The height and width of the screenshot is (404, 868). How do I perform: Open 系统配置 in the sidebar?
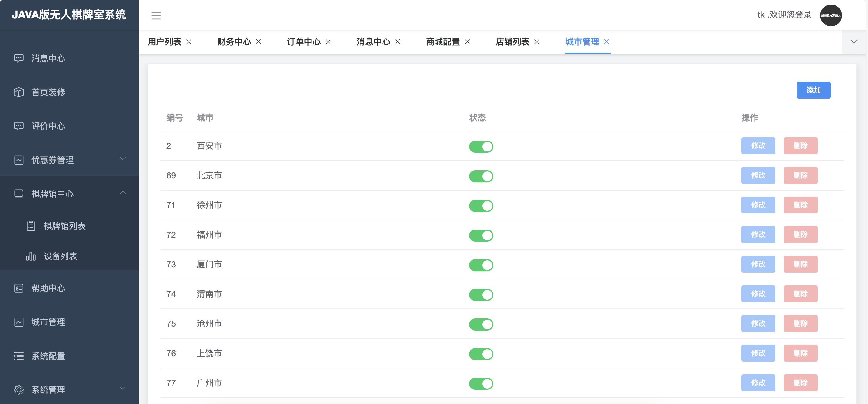(69, 356)
